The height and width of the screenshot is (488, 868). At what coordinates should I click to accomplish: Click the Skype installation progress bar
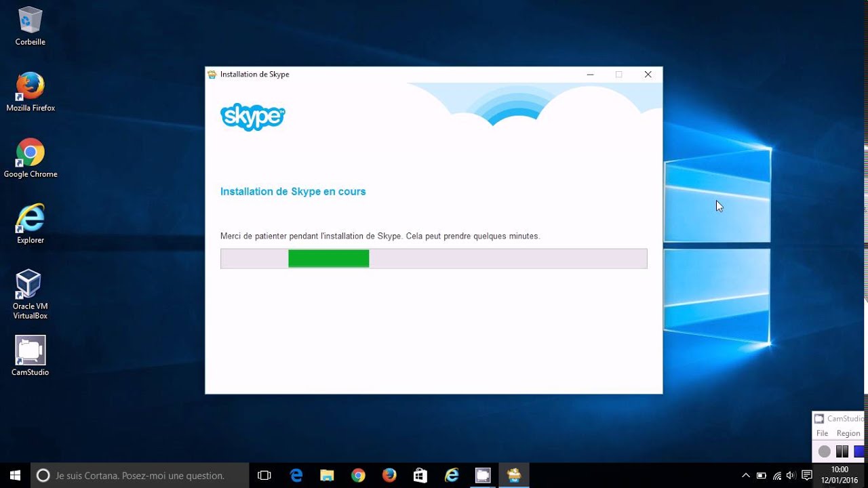coord(434,259)
